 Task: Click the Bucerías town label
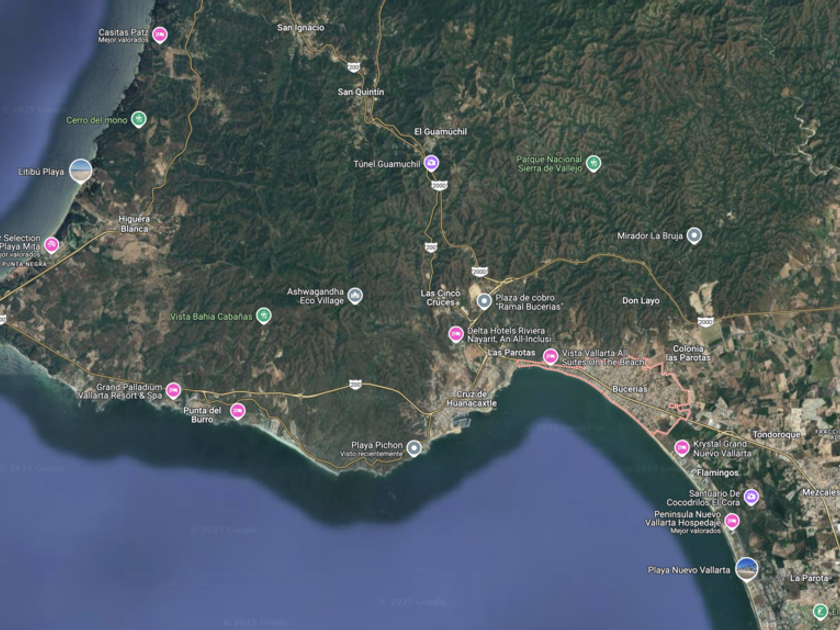[x=630, y=389]
